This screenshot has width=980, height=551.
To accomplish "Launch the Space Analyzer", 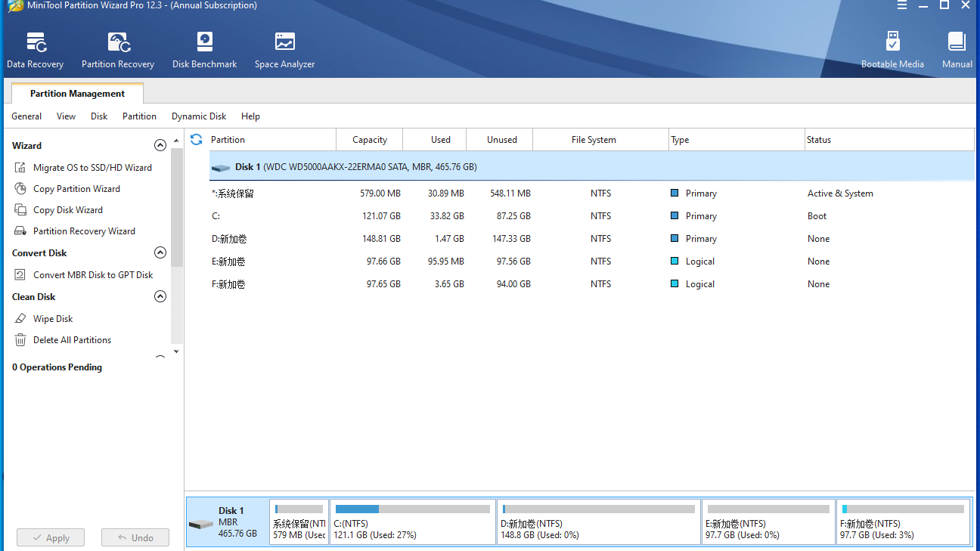I will 284,48.
